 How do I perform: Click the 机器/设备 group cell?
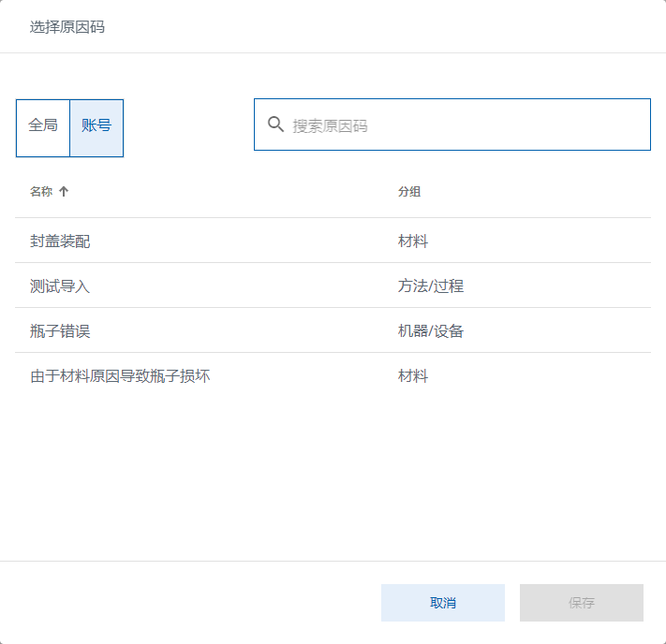pyautogui.click(x=431, y=330)
